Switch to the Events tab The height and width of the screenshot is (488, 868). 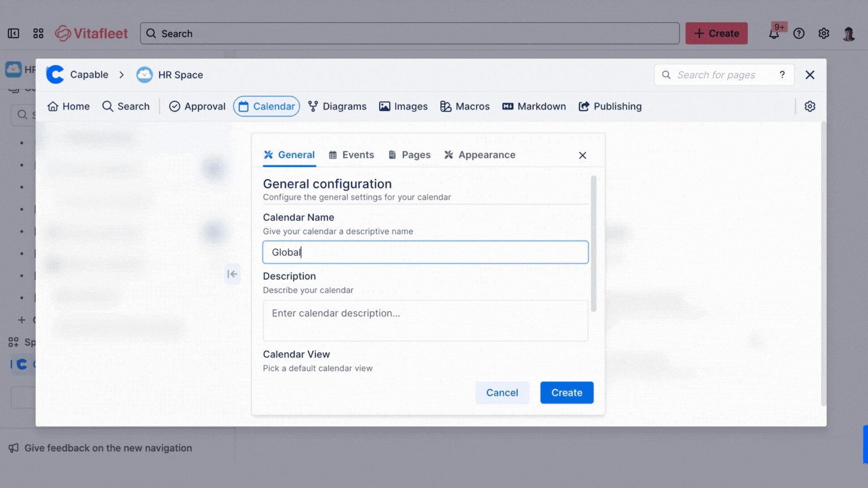click(351, 155)
